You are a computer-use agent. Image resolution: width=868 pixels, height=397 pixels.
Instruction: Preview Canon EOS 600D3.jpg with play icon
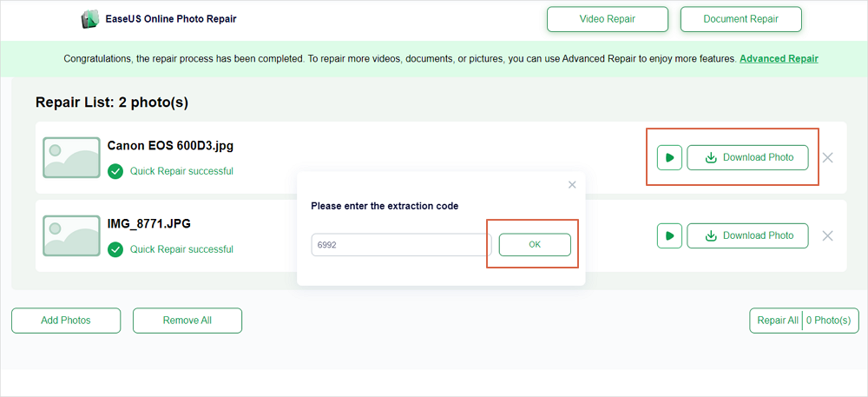(669, 158)
